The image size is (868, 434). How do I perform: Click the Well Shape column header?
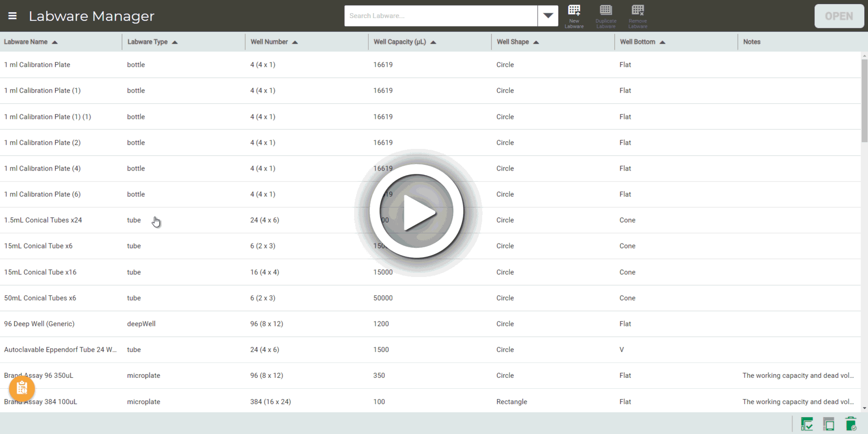[512, 42]
